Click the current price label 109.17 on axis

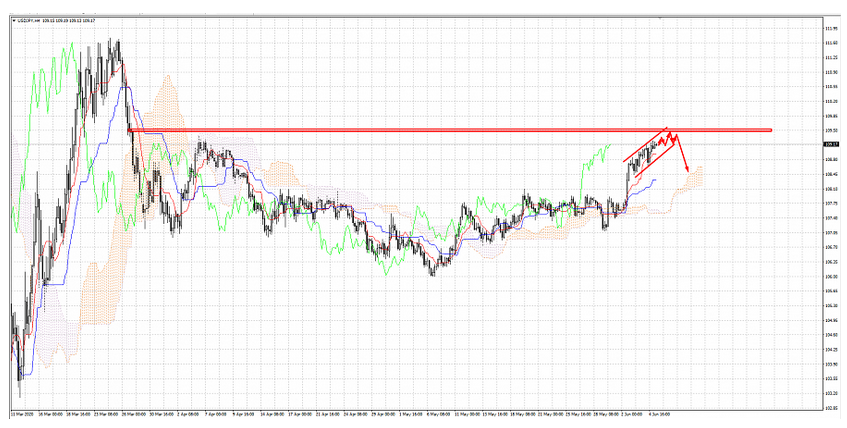coord(832,145)
